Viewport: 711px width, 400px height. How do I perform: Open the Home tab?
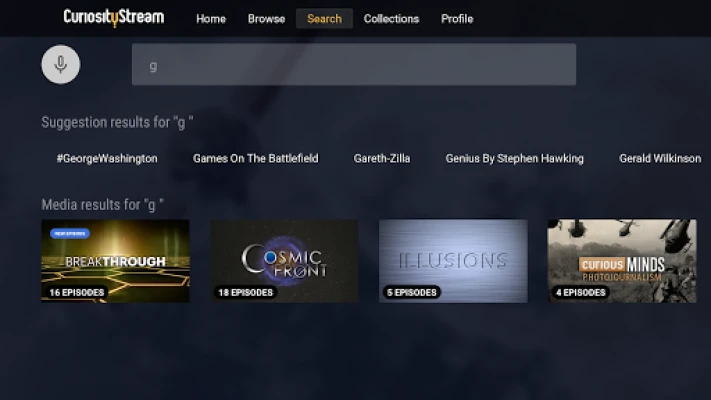(x=210, y=19)
